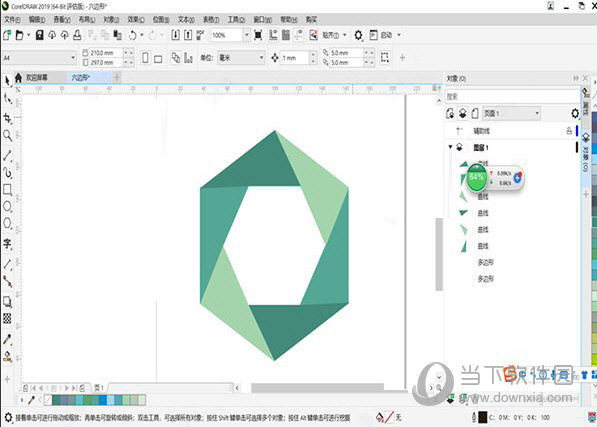Open the 对象 menu in menu bar
Viewport: 597px width, 427px height.
[111, 19]
